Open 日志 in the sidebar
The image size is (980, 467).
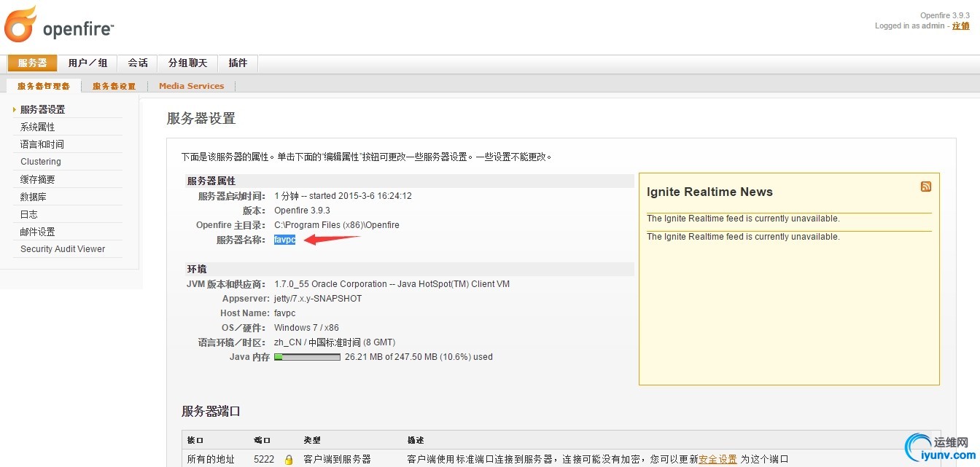pyautogui.click(x=29, y=214)
